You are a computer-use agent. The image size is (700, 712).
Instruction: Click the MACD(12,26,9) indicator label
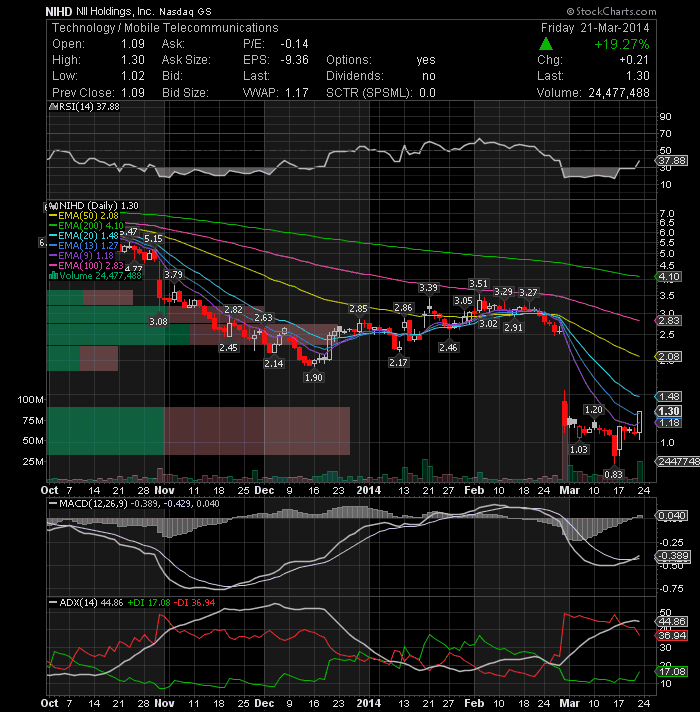(94, 504)
